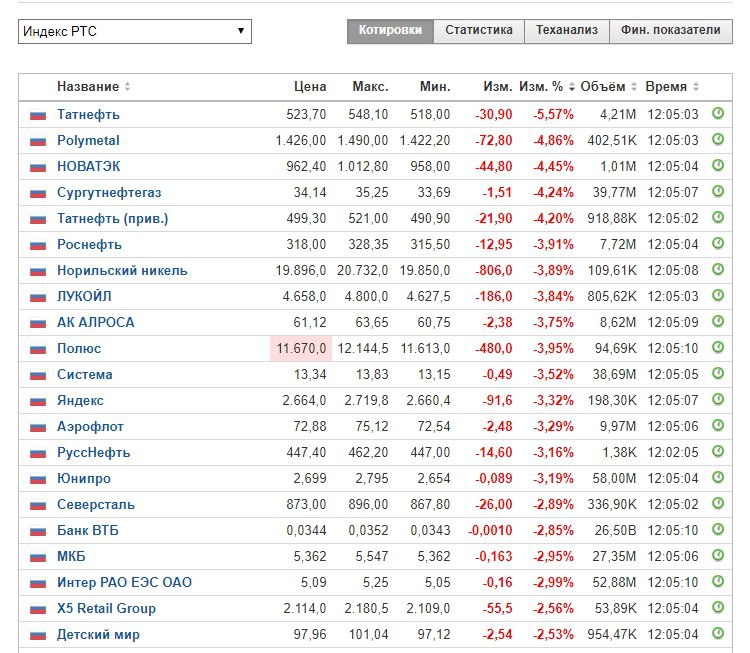Click the clock icon in Татнефть (прив.) row
This screenshot has width=750, height=653.
pos(718,217)
